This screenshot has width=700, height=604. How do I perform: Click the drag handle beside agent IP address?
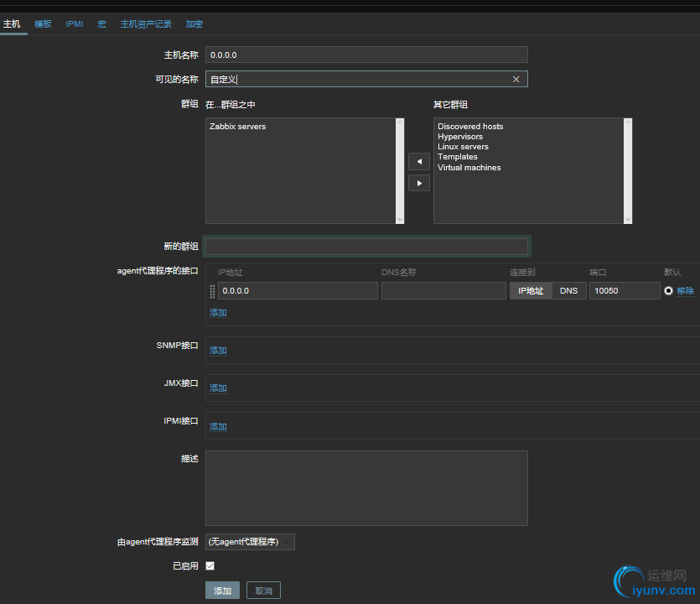coord(212,291)
